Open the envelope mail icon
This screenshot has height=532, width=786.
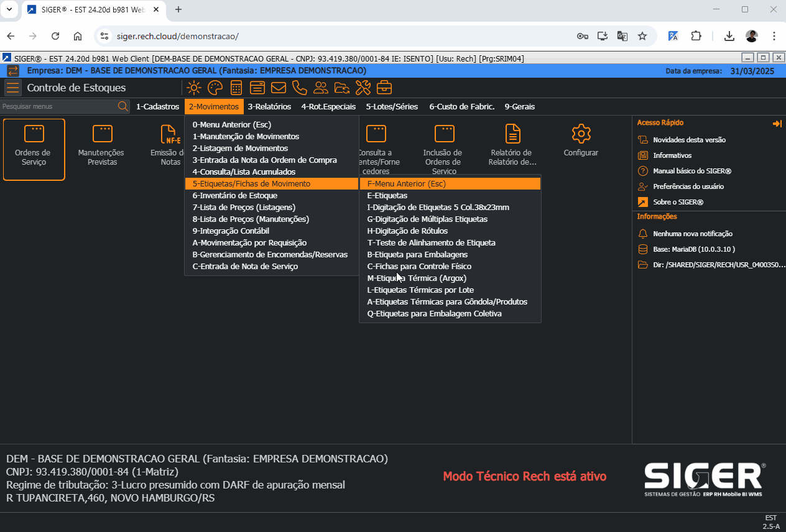[x=279, y=88]
